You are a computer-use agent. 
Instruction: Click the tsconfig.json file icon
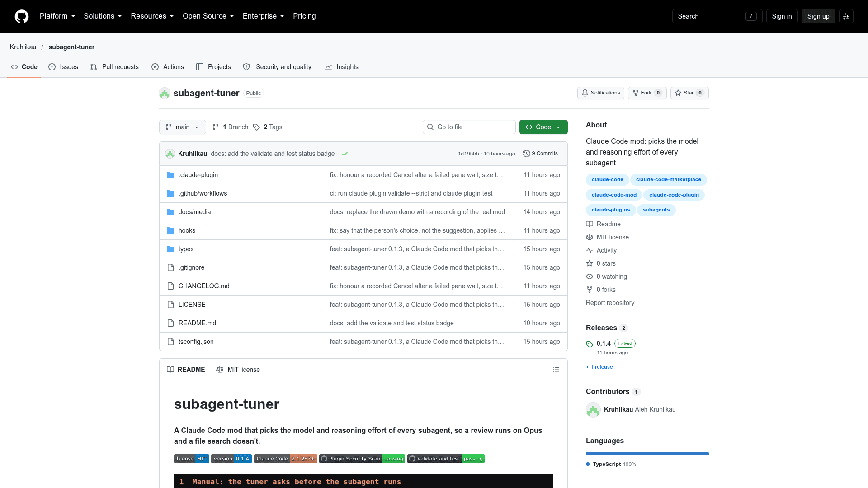click(x=170, y=342)
